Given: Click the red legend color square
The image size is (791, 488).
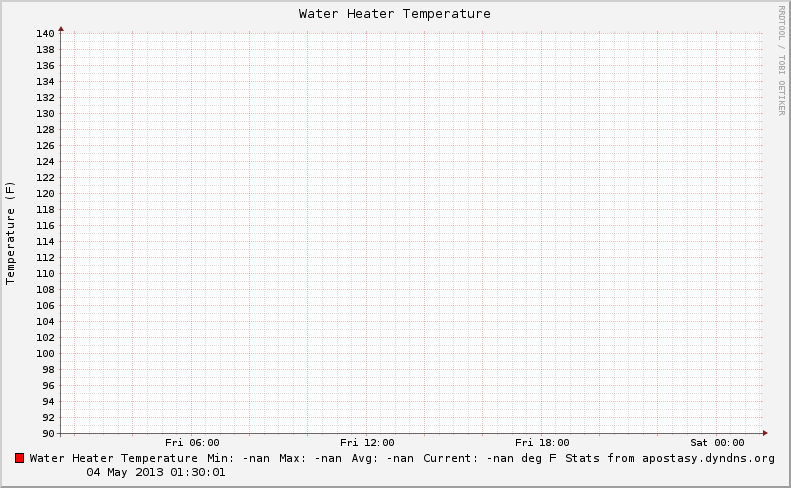Looking at the screenshot, I should click(x=20, y=459).
